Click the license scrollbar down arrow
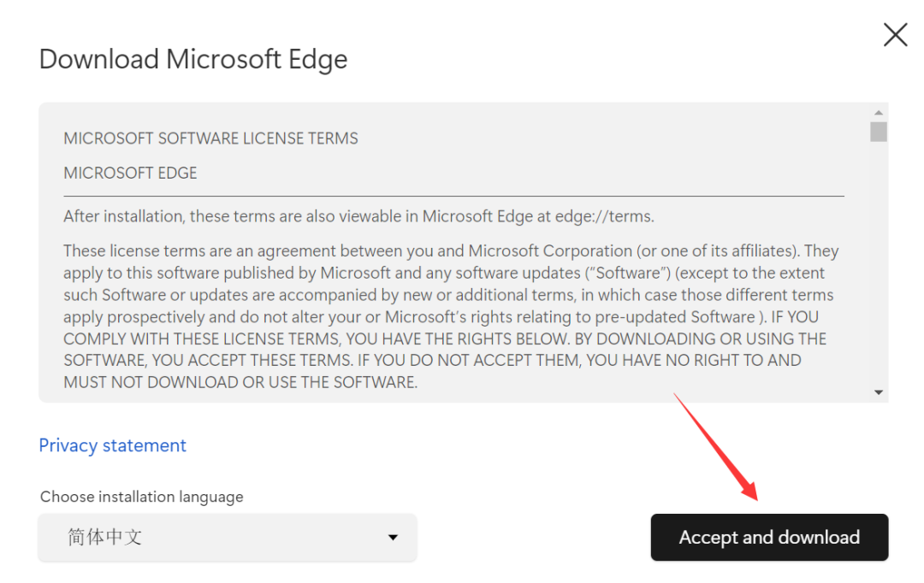This screenshot has width=924, height=583. 878,392
